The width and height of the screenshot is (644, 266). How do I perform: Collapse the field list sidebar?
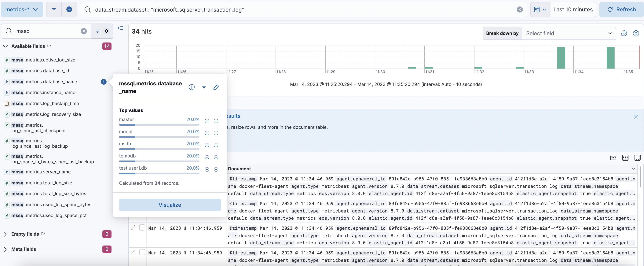(121, 28)
